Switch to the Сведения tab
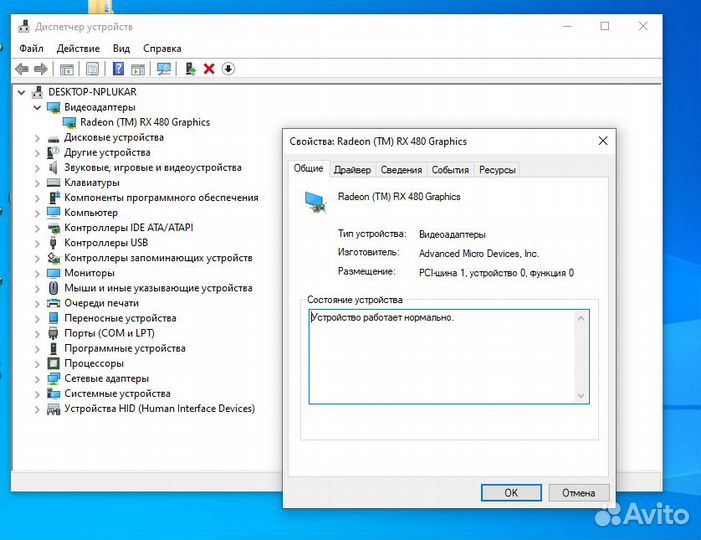The image size is (701, 540). [x=401, y=170]
